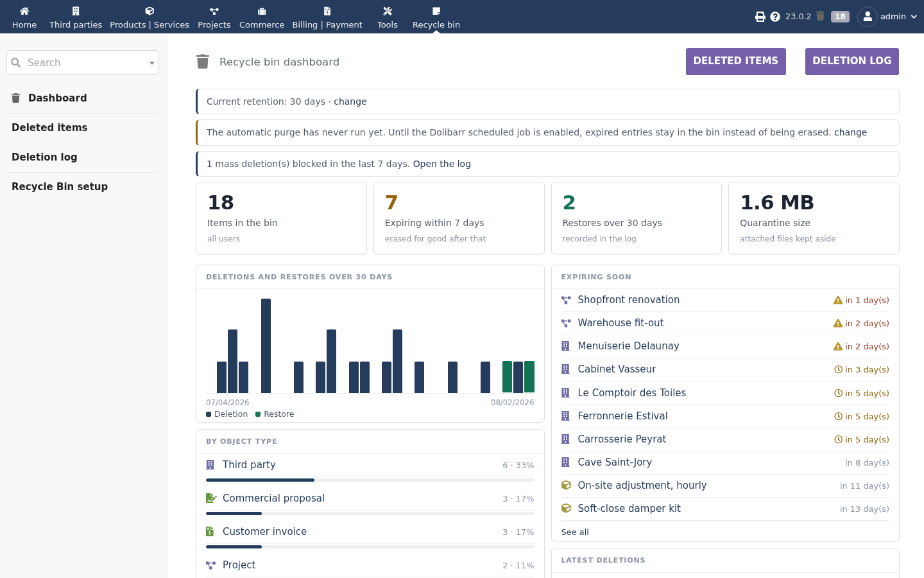Viewport: 924px width, 578px height.
Task: Go to Recycle Bin setup in the sidebar
Action: pos(60,186)
